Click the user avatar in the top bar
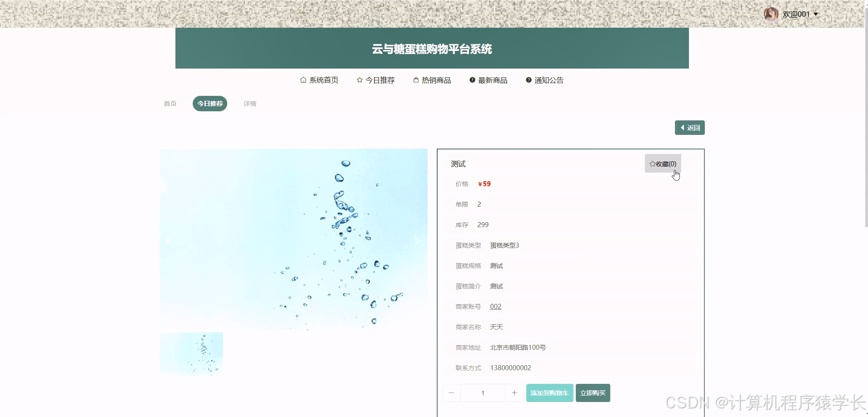 coord(771,14)
